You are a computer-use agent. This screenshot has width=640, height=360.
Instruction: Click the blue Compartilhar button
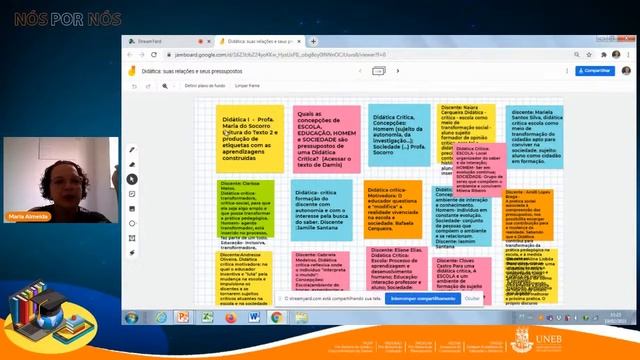click(595, 71)
